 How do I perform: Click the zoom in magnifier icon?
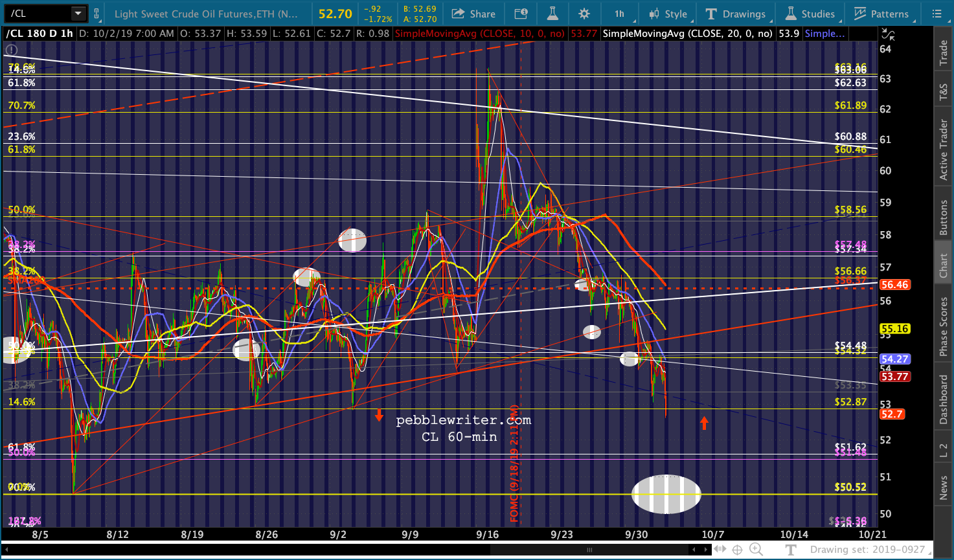pyautogui.click(x=755, y=550)
